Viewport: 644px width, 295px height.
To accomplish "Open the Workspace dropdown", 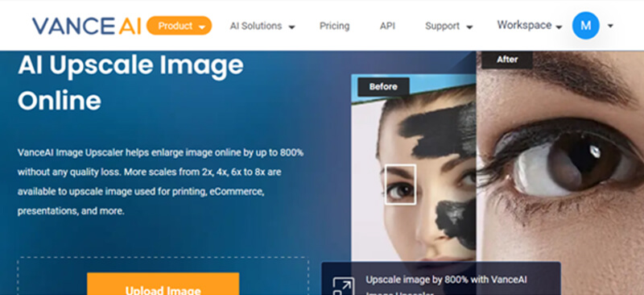I will (x=530, y=26).
